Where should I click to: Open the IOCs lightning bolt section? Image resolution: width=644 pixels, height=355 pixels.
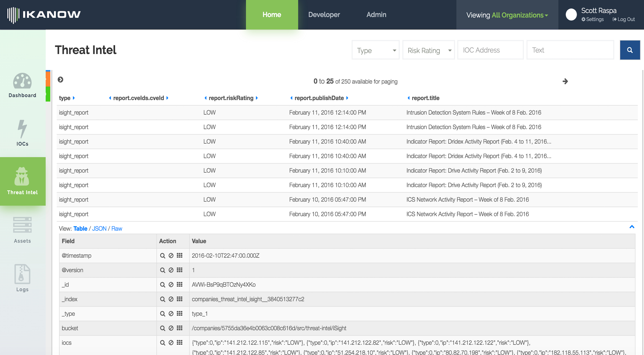pyautogui.click(x=23, y=133)
